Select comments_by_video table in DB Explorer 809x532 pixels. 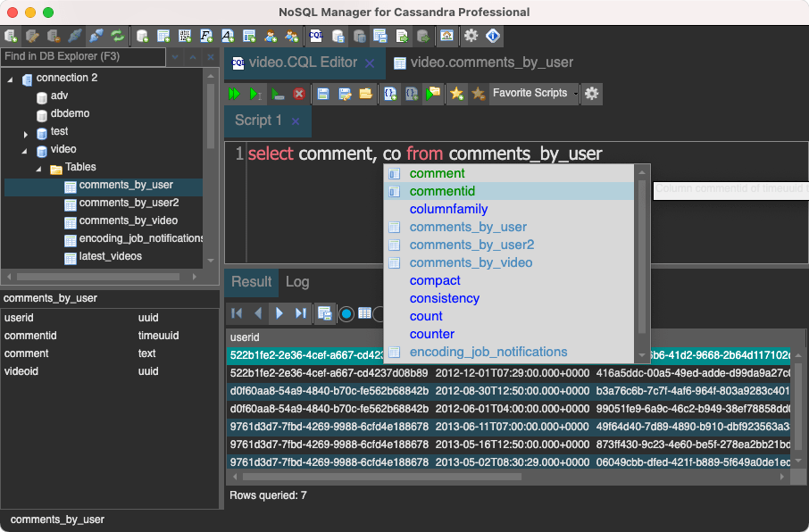[x=128, y=220]
